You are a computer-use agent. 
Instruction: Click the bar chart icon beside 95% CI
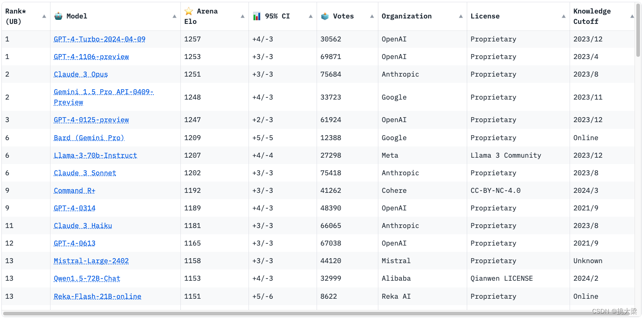(257, 16)
